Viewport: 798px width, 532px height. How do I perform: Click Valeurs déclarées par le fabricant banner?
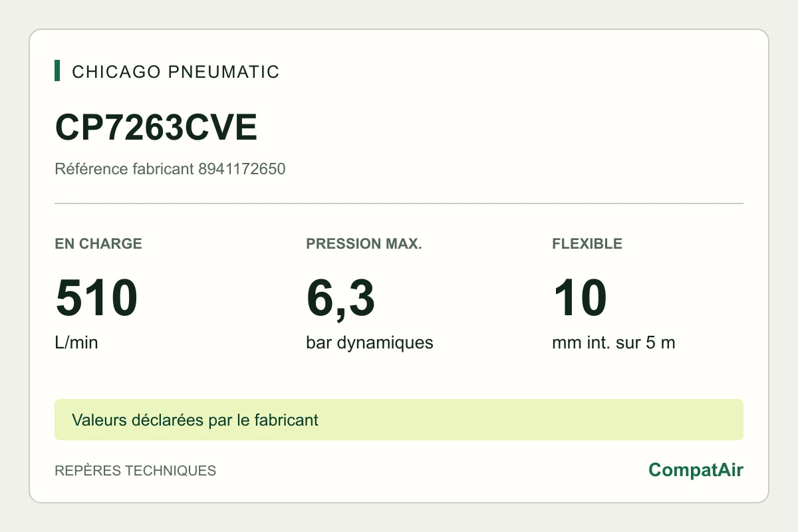(x=399, y=420)
